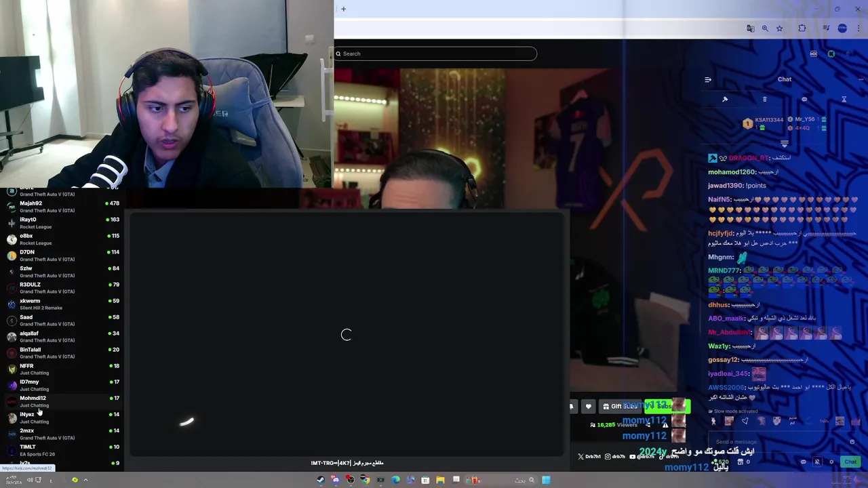
Task: Click the heart follow button
Action: 588,406
